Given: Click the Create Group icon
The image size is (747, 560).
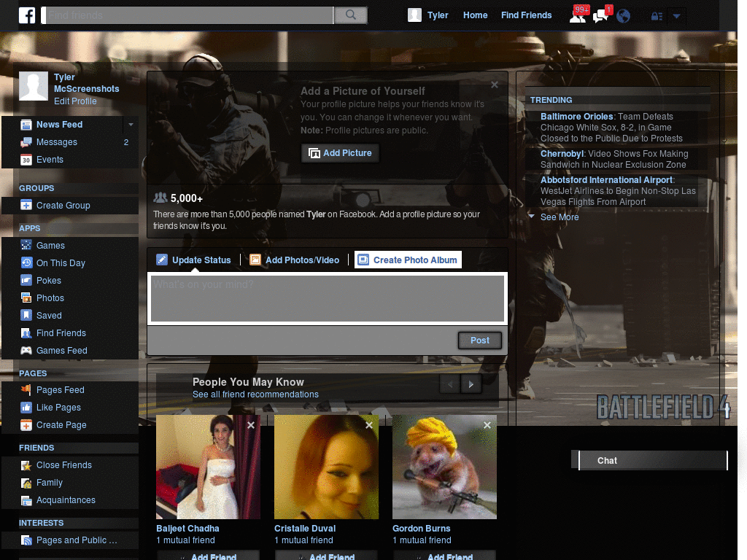Looking at the screenshot, I should pos(26,205).
